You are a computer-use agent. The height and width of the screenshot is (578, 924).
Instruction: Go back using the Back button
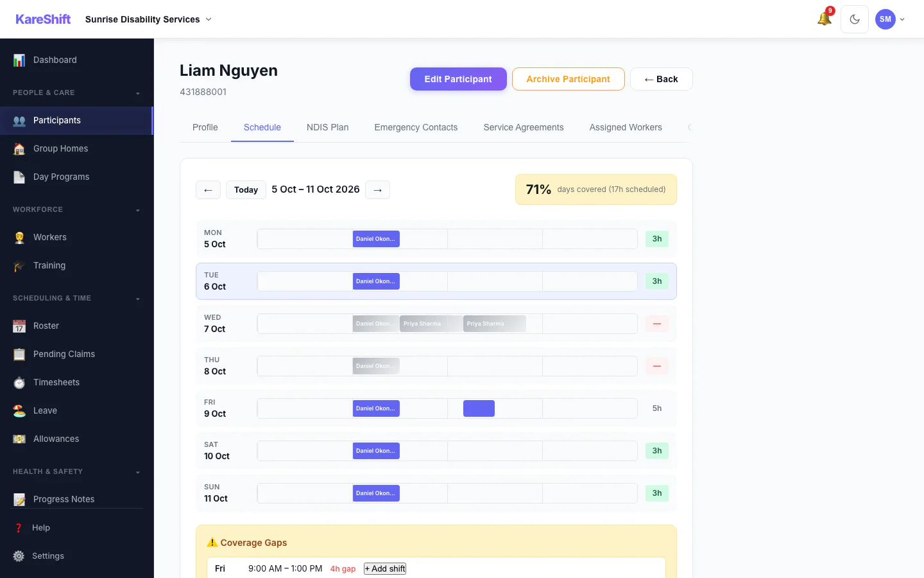[x=661, y=79]
